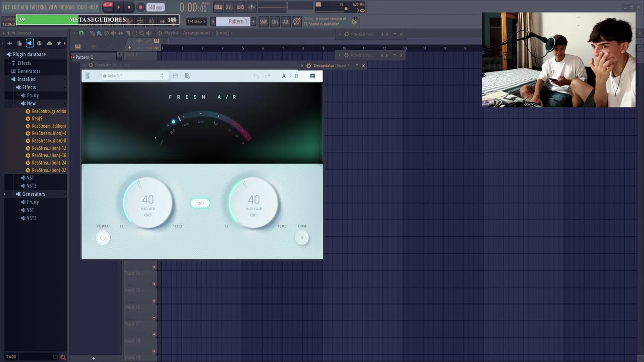This screenshot has width=644, height=362.
Task: Select the playlist Slip tool
Action: [x=120, y=33]
